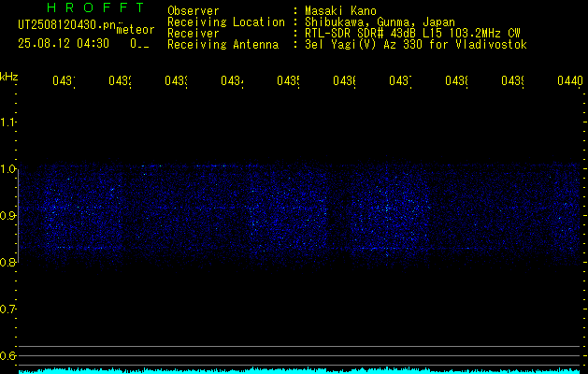Click the 1.0 frequency axis label
Screen dimensions: 588x374
pos(7,169)
